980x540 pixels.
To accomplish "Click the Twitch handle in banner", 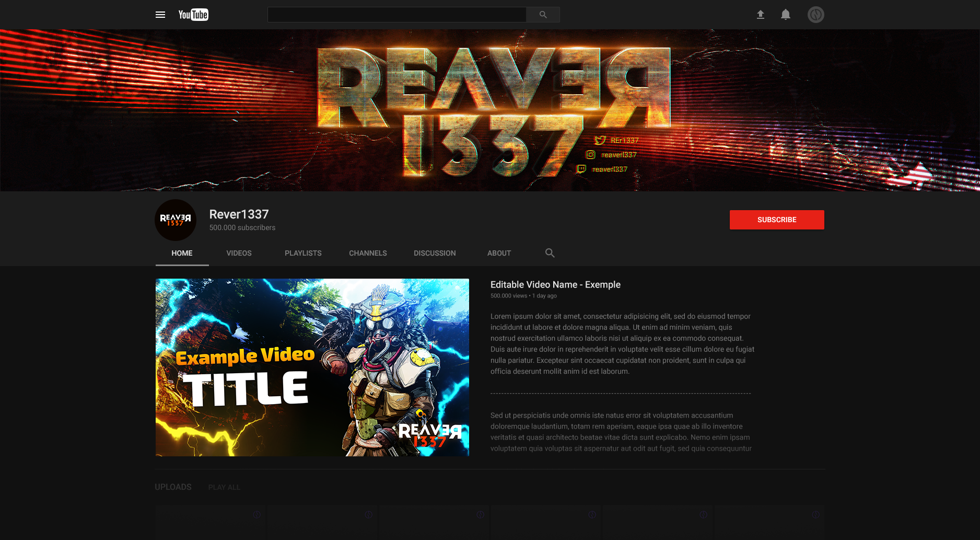I will point(602,169).
